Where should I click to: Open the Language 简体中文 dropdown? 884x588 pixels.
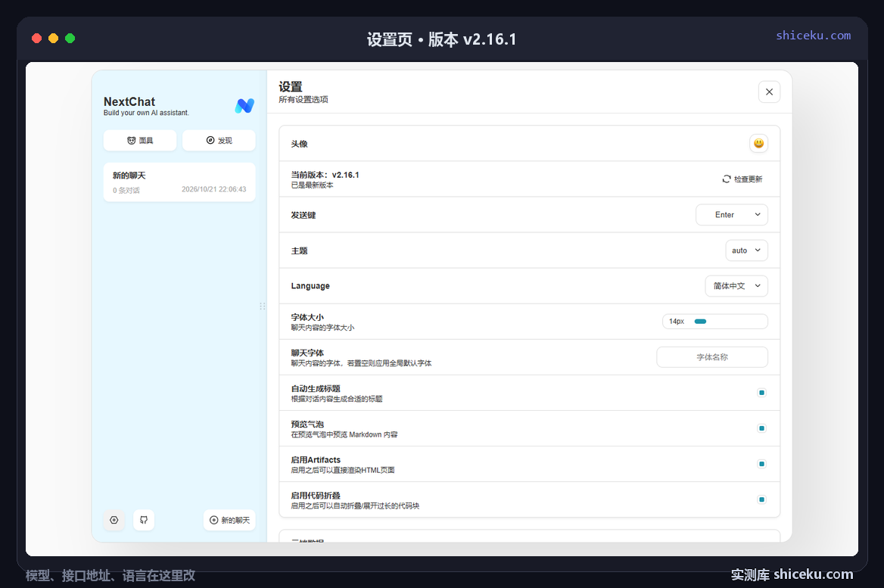[736, 286]
